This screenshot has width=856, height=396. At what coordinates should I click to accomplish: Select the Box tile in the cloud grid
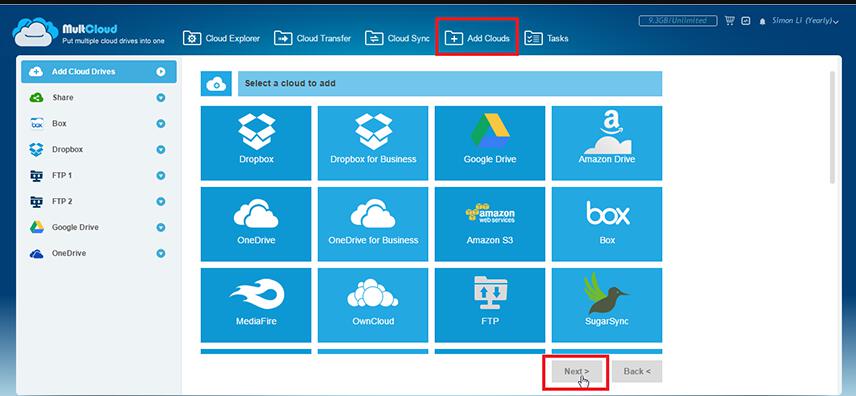pyautogui.click(x=607, y=224)
